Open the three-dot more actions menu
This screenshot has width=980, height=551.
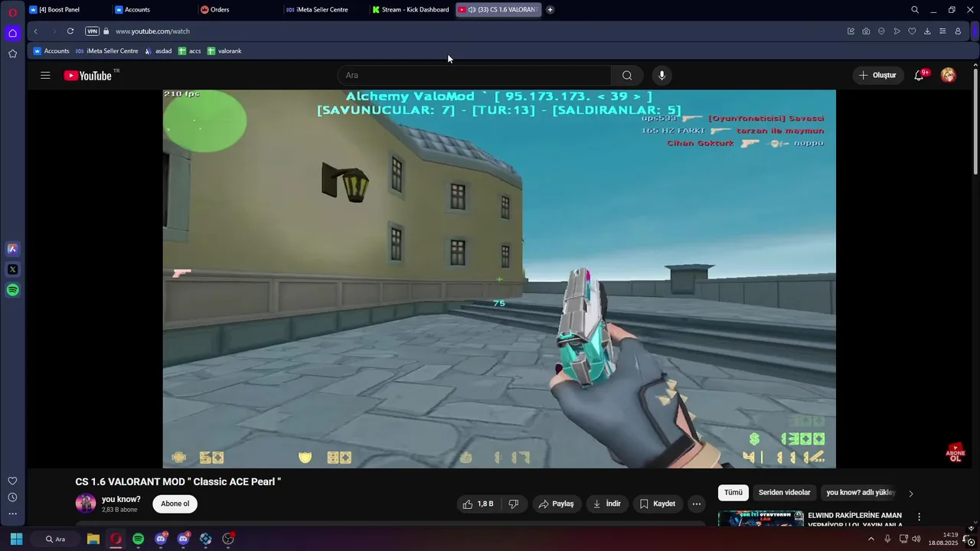tap(696, 504)
